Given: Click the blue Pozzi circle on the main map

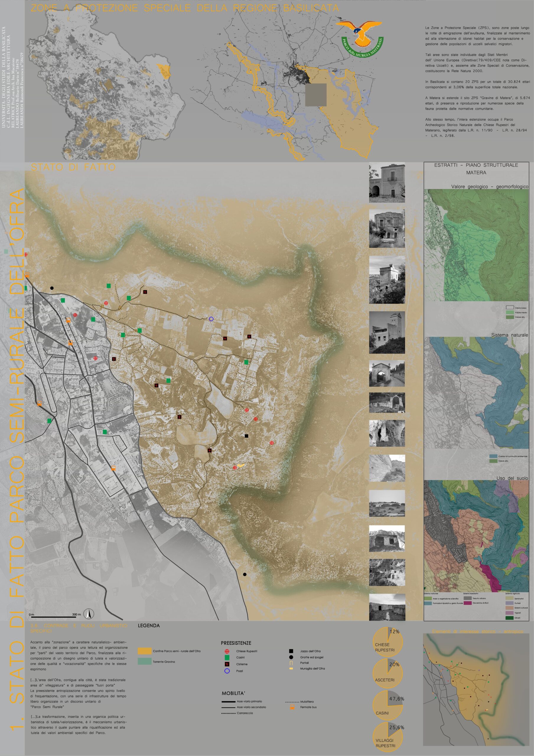Looking at the screenshot, I should coord(211,319).
